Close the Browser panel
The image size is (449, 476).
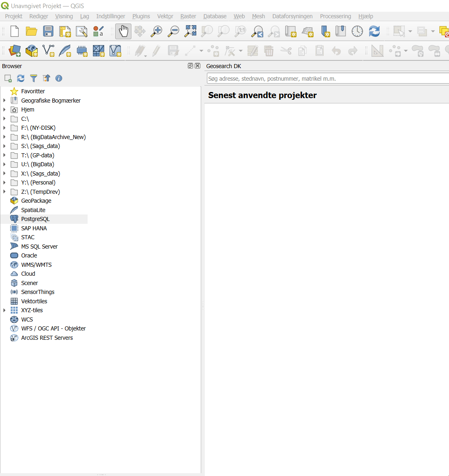198,66
